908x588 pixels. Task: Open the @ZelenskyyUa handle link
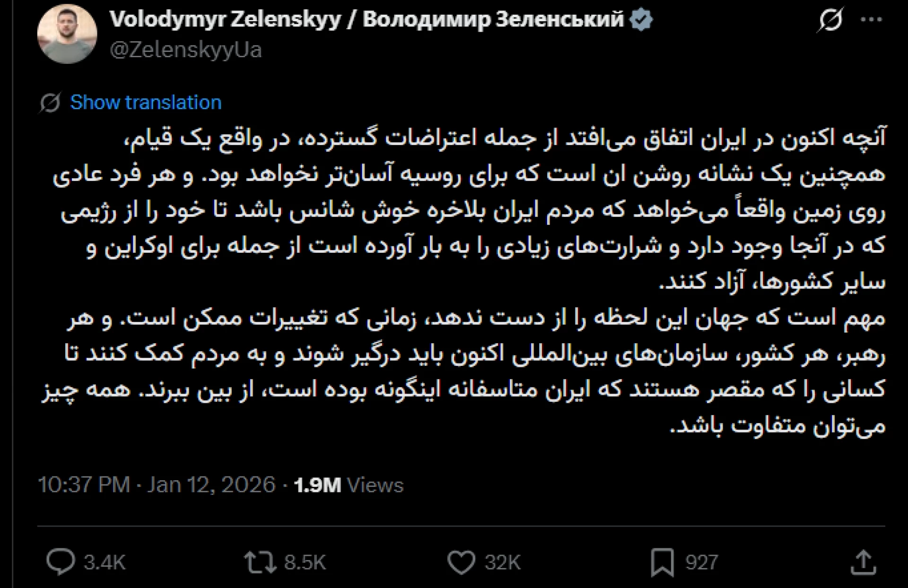[185, 50]
